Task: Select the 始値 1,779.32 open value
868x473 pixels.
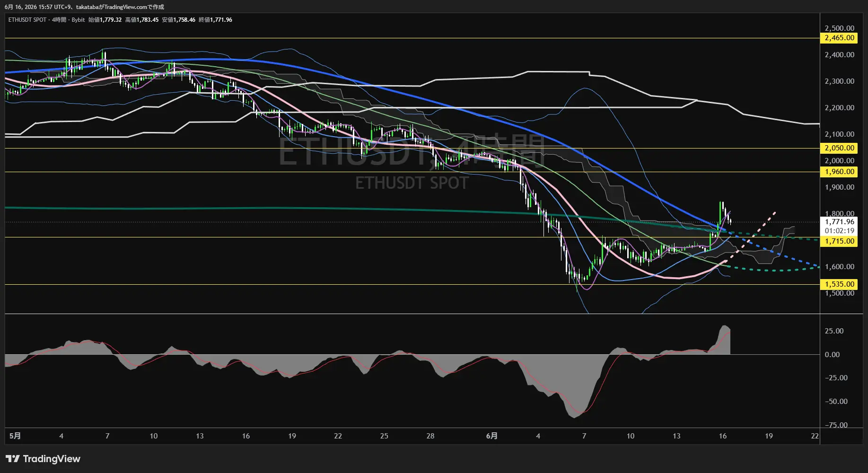Action: [x=105, y=20]
